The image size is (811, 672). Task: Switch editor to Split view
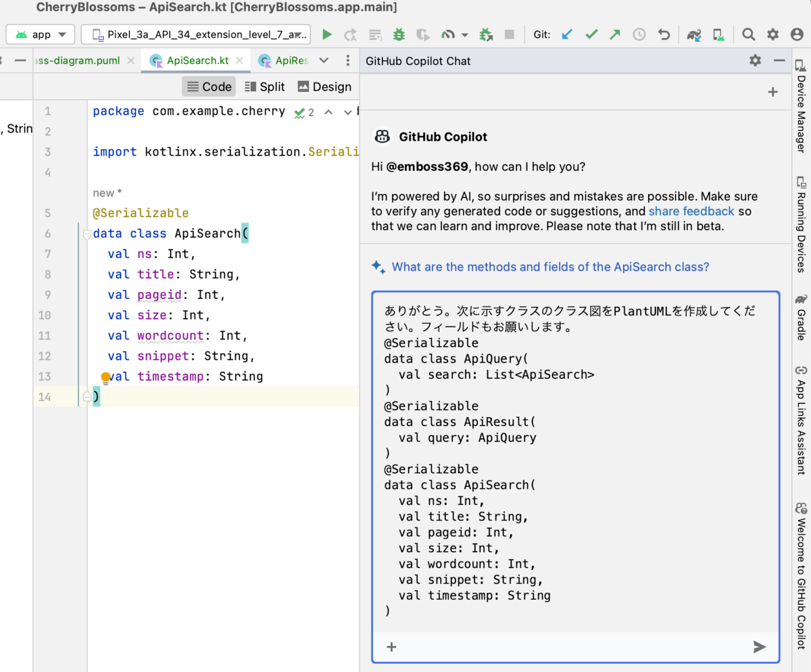[265, 87]
